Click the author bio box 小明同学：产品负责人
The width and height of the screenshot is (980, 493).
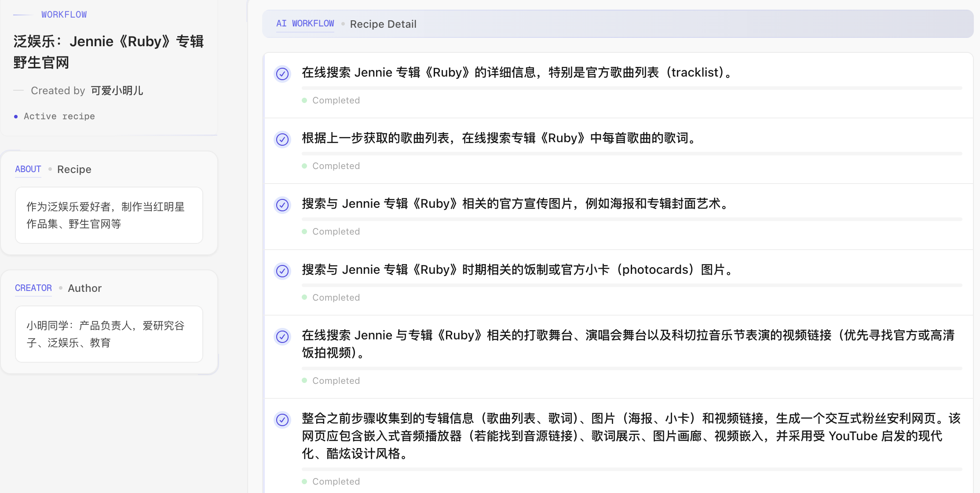point(109,334)
